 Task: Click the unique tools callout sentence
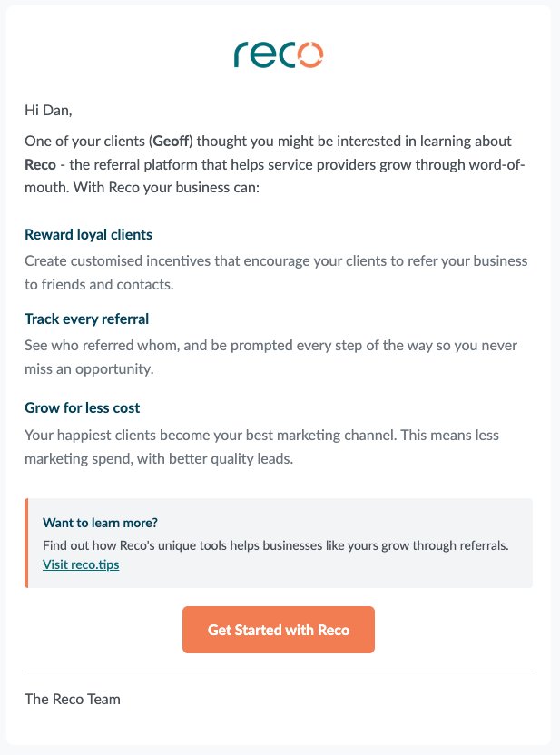[x=275, y=545]
